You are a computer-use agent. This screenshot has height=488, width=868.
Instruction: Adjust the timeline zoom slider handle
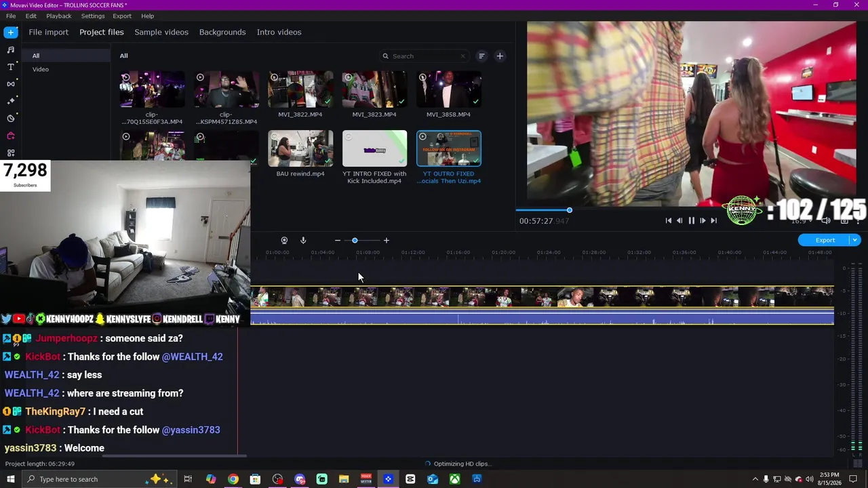[355, 241]
